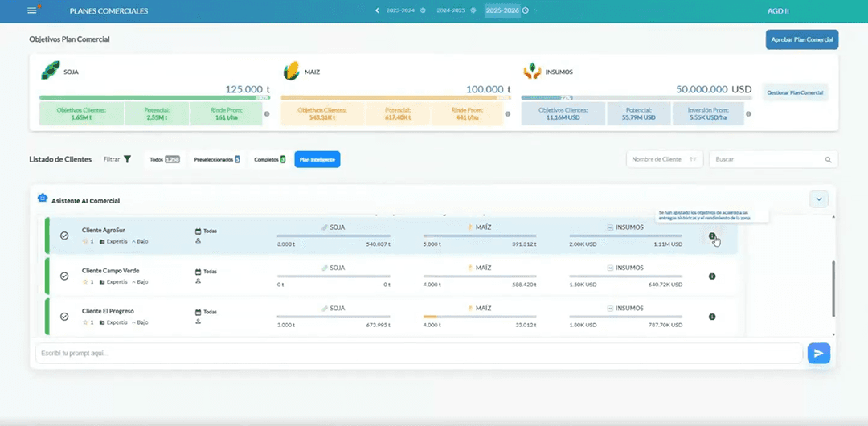Click the star rating icon on Cliente Campo Verde

(85, 282)
